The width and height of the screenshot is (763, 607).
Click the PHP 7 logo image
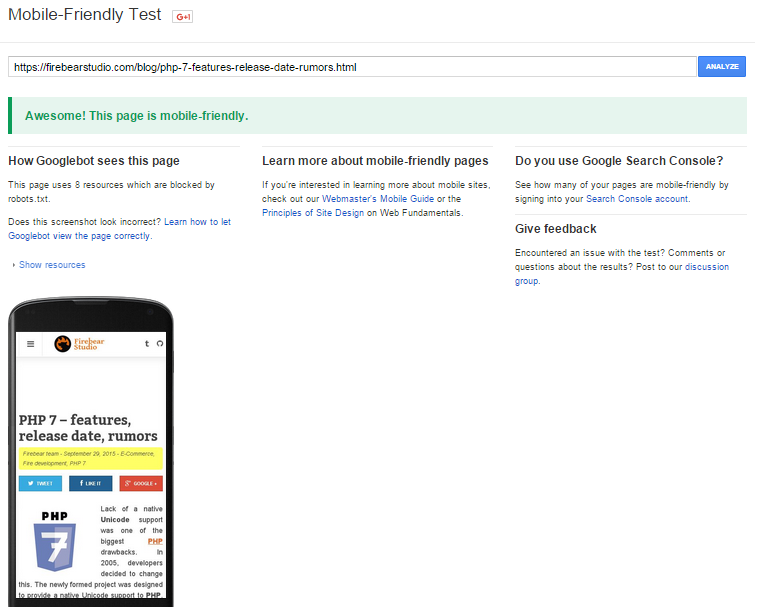[55, 540]
